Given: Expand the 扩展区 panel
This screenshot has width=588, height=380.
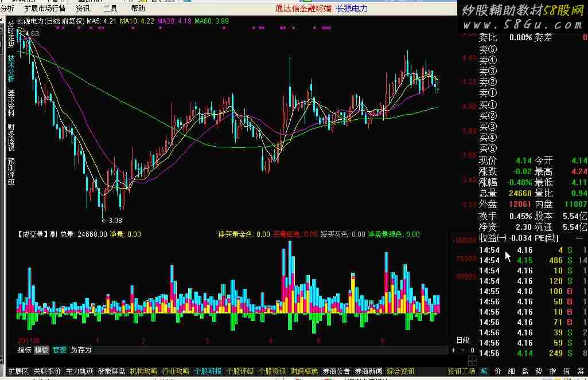Looking at the screenshot, I should coord(18,371).
